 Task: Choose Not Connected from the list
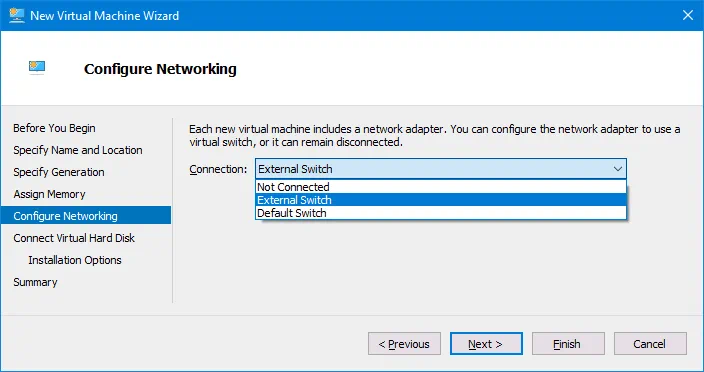(x=441, y=187)
